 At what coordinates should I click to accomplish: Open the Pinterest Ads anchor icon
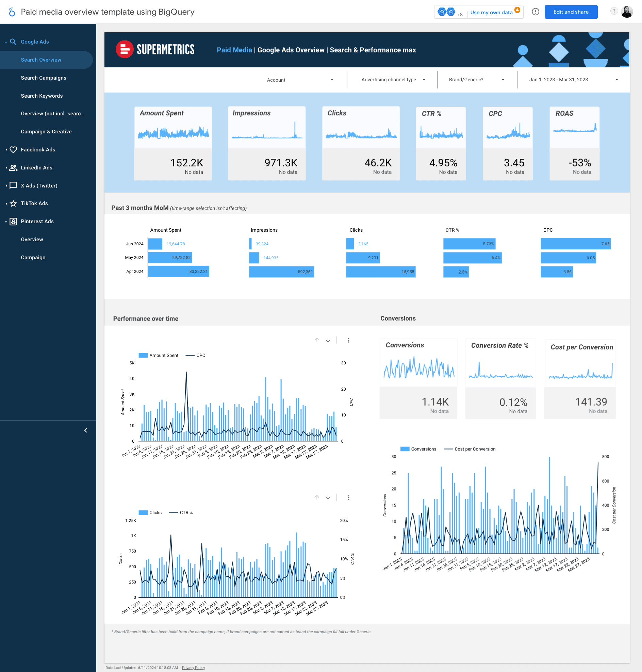(13, 222)
